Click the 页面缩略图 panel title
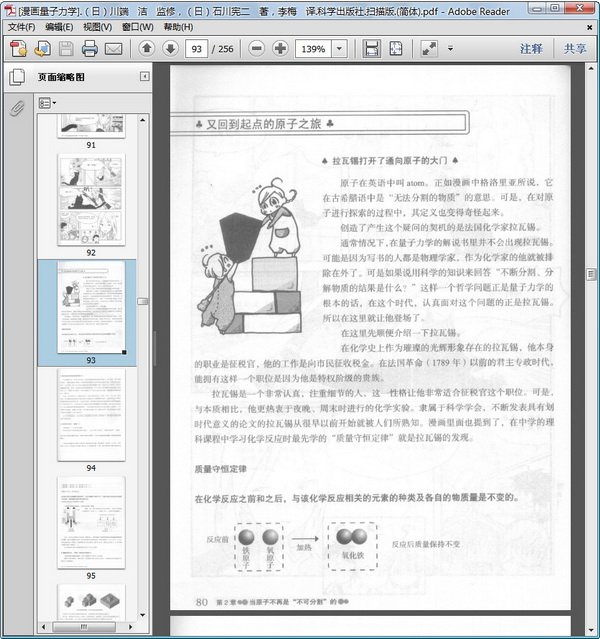 (61, 77)
